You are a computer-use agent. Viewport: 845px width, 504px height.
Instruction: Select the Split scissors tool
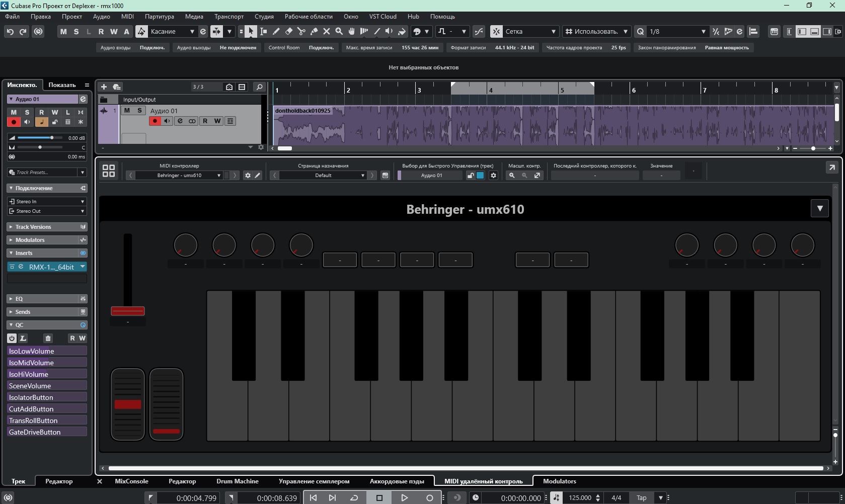tap(301, 31)
